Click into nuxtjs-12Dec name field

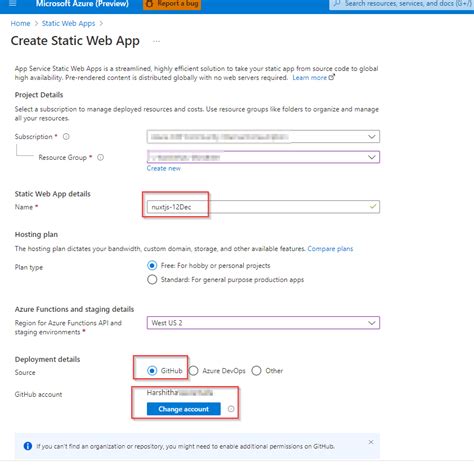(263, 207)
